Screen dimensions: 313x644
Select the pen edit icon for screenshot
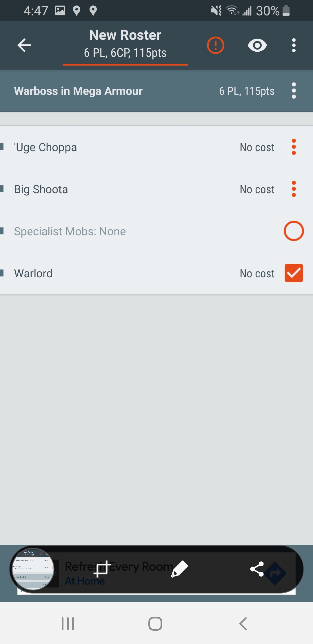click(180, 569)
